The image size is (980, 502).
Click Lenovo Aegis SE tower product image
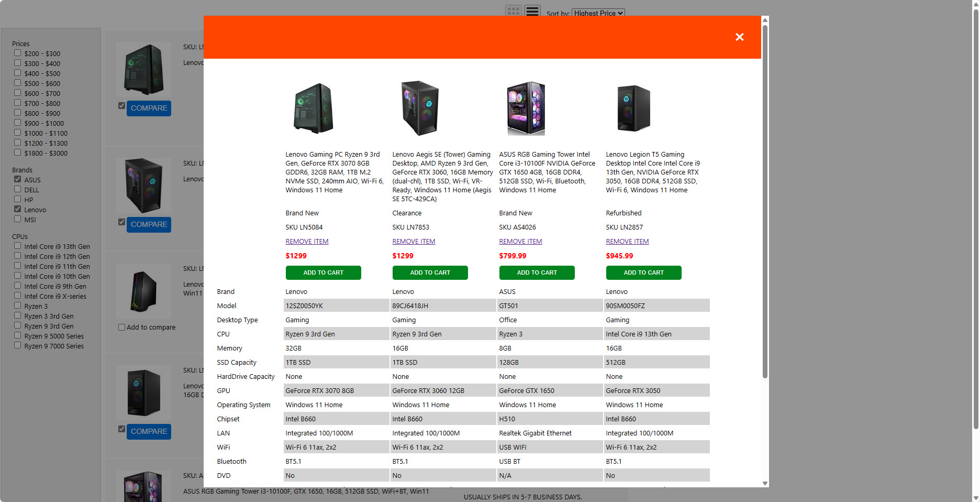click(x=420, y=108)
